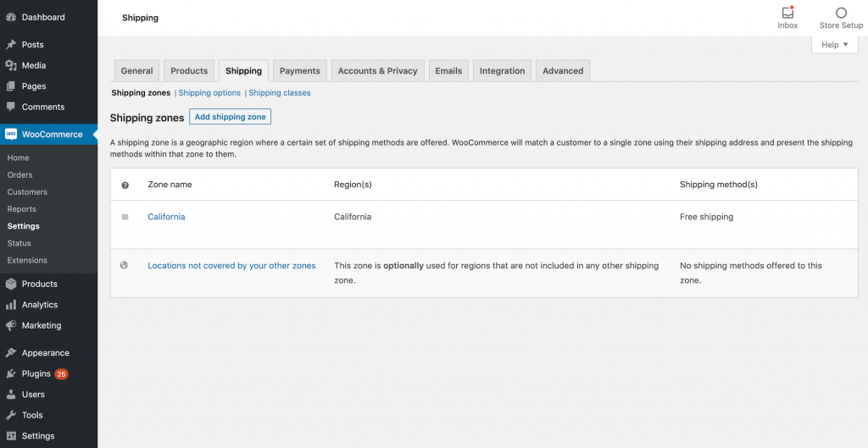Open the Accounts & Privacy tab
This screenshot has width=868, height=448.
click(377, 71)
